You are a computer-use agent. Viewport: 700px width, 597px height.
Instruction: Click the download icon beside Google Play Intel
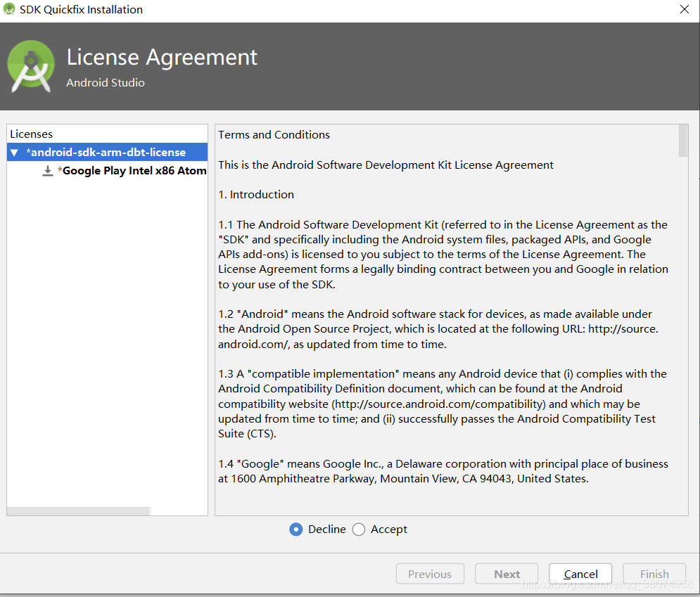pos(47,171)
